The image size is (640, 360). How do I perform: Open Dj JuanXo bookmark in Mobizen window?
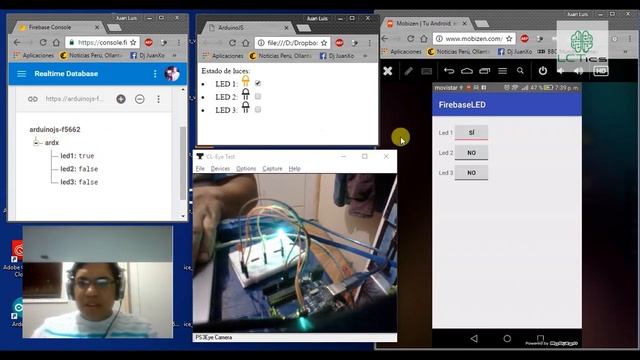(514, 52)
